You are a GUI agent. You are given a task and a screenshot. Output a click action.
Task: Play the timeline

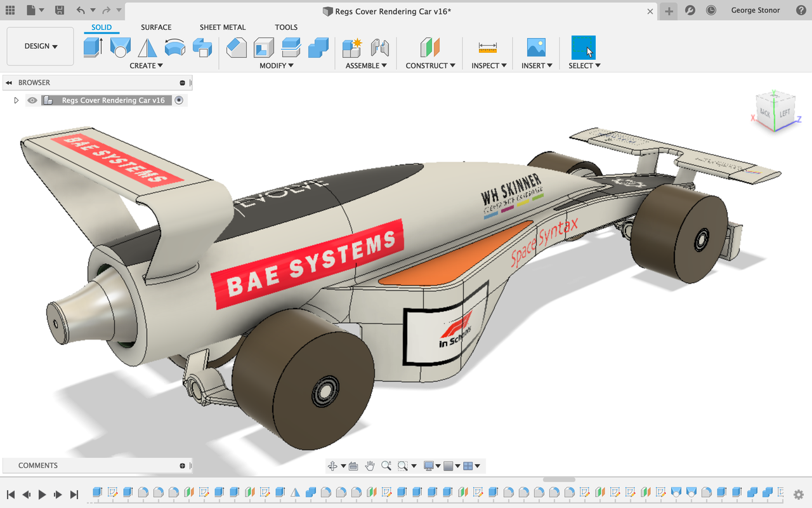click(42, 495)
